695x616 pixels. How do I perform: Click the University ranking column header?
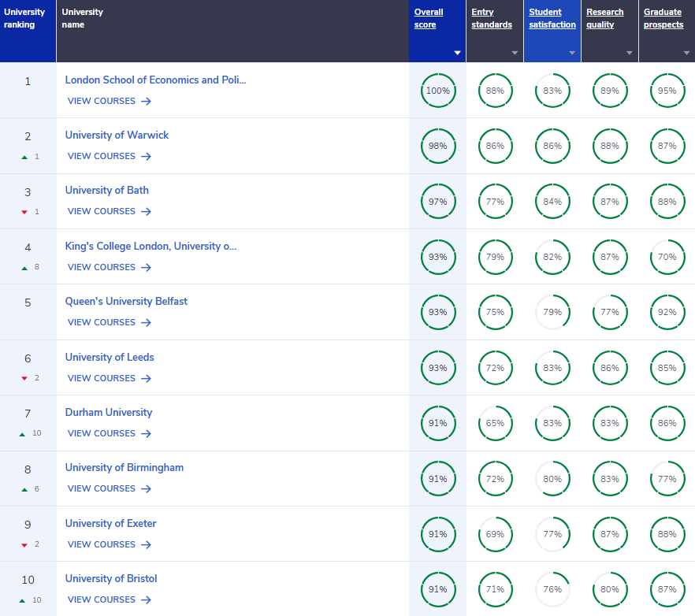28,31
